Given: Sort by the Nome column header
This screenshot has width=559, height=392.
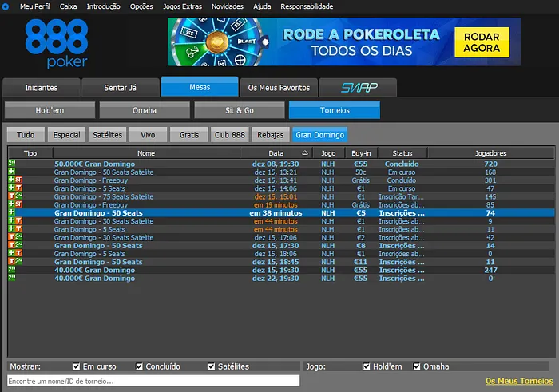Looking at the screenshot, I should click(x=146, y=153).
